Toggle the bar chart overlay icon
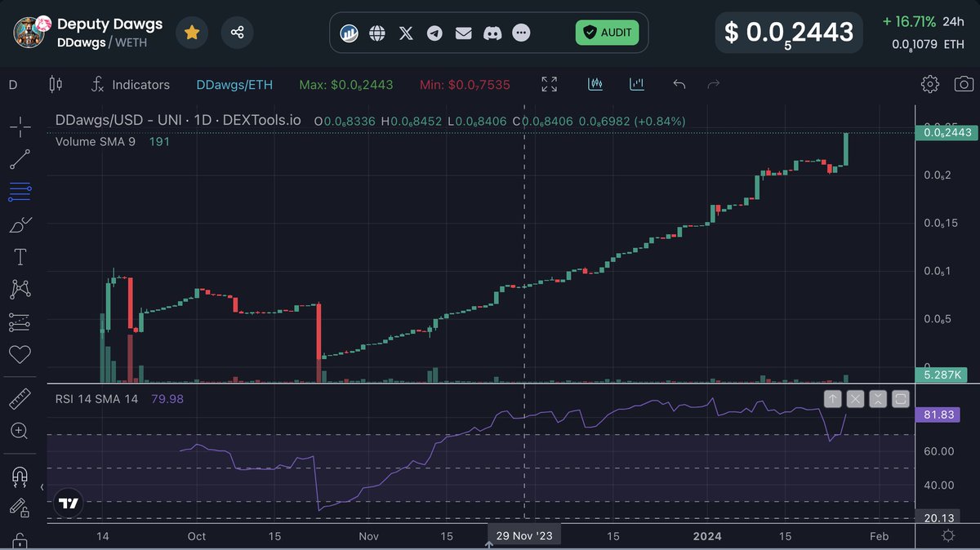Screen dimensions: 980x550 point(637,84)
